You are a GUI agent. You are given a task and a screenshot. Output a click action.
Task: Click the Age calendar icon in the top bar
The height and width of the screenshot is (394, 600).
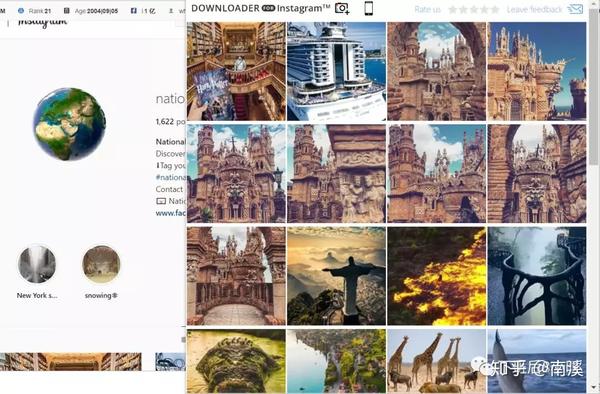(67, 11)
